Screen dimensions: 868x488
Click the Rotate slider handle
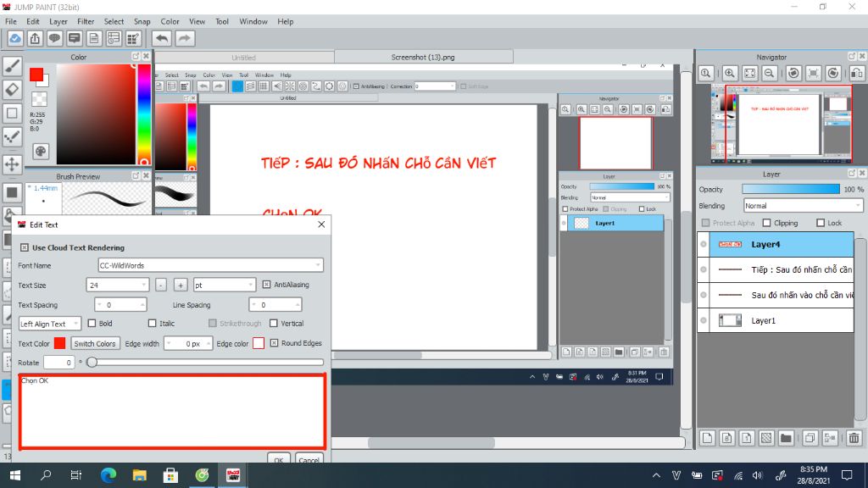[x=92, y=363]
